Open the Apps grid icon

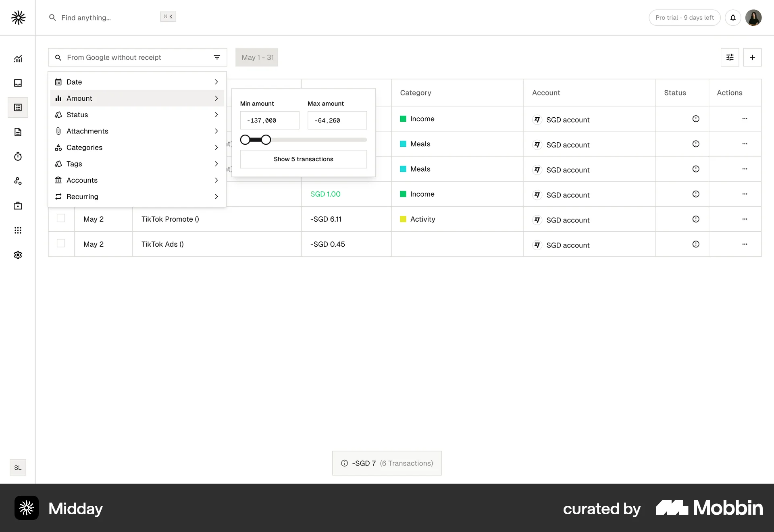[x=18, y=230]
